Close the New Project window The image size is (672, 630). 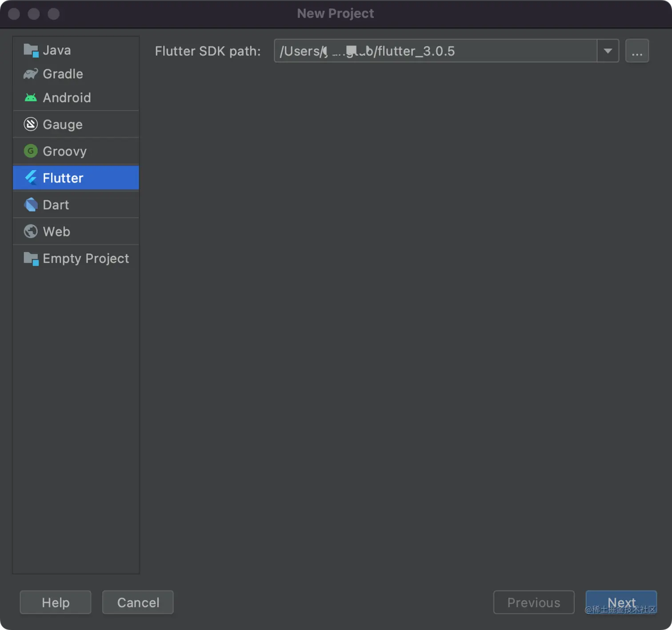14,14
